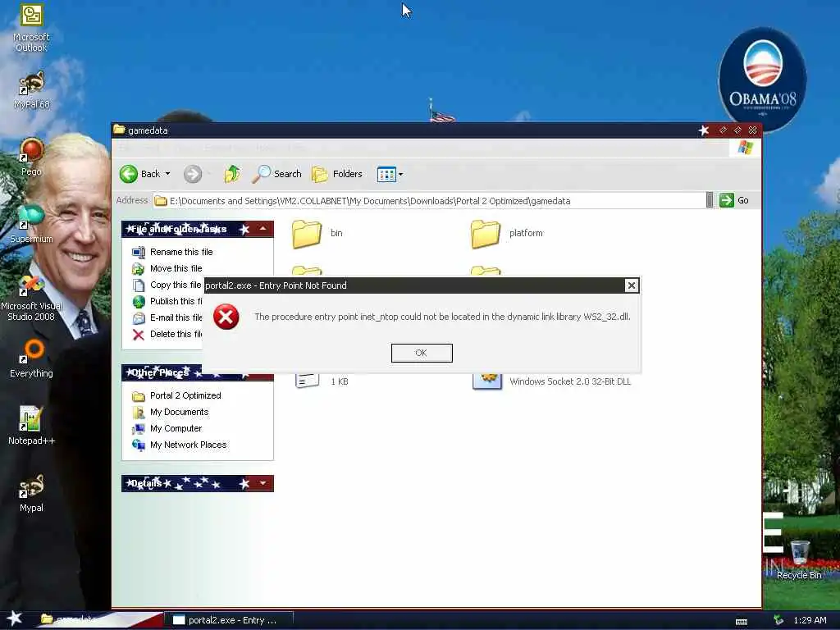
Task: Select Microsoft Visual Studio 2008 shortcut
Action: pyautogui.click(x=31, y=297)
